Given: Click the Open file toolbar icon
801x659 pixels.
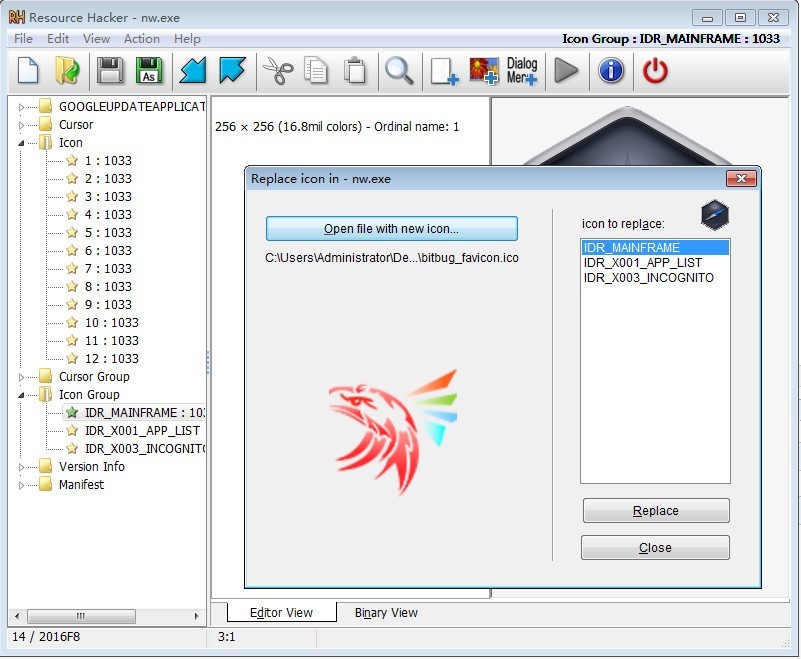Looking at the screenshot, I should tap(68, 71).
